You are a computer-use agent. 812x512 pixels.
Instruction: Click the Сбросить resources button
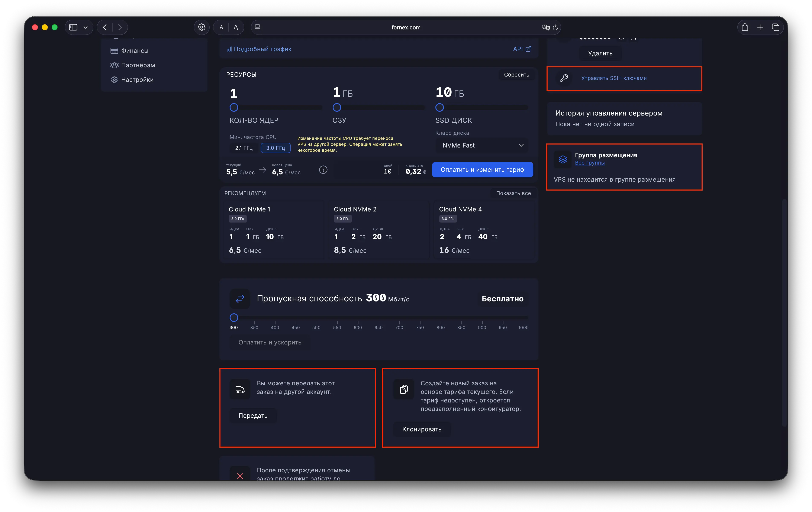[516, 74]
